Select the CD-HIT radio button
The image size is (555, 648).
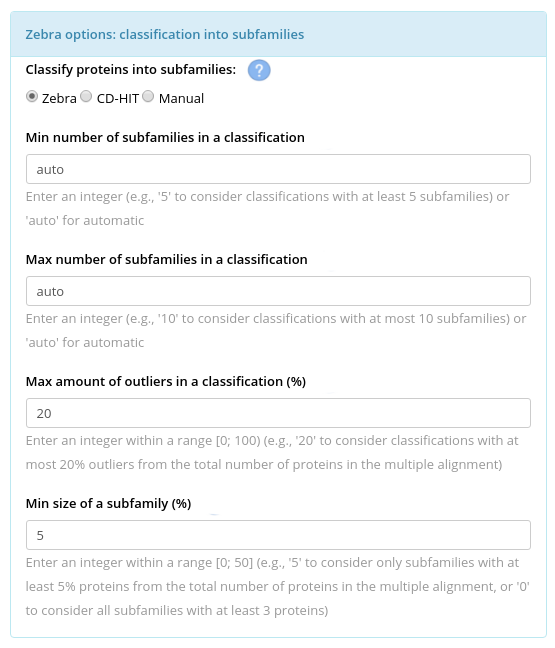pos(86,97)
